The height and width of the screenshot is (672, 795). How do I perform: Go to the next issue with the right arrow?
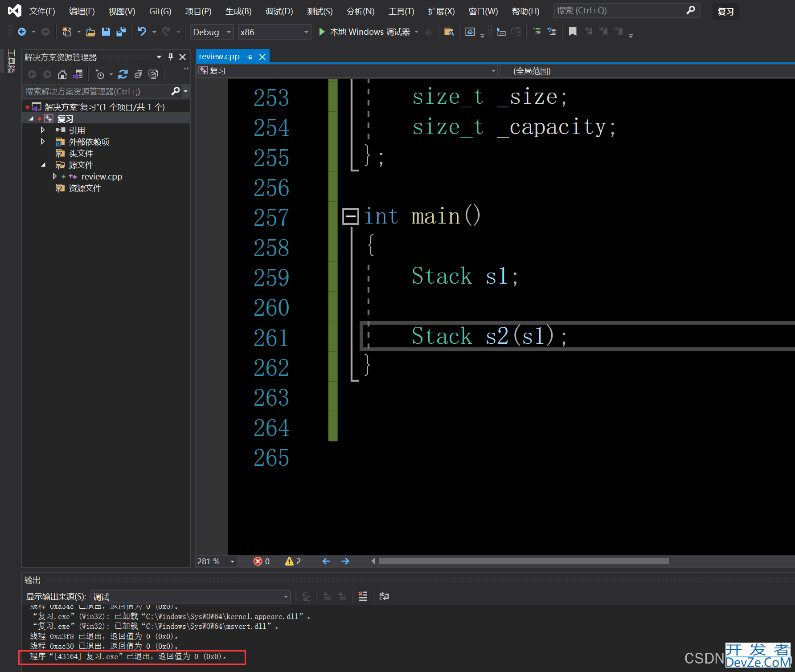pyautogui.click(x=345, y=561)
